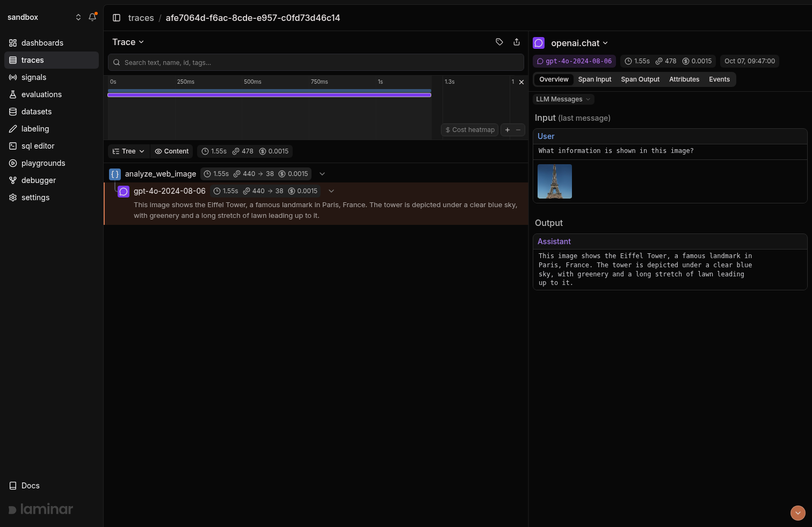The image size is (812, 527).
Task: Toggle the sidebar panel icon
Action: [117, 18]
